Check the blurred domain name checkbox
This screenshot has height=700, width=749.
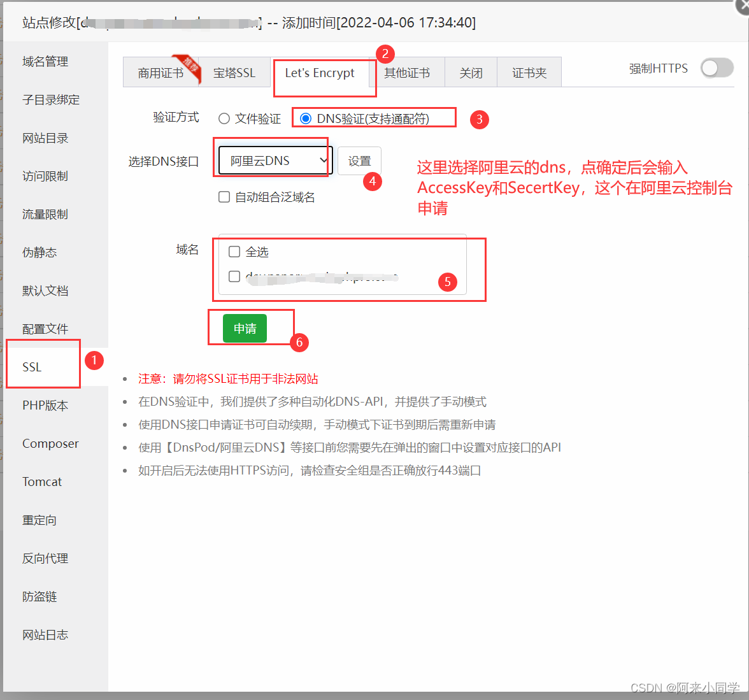234,276
